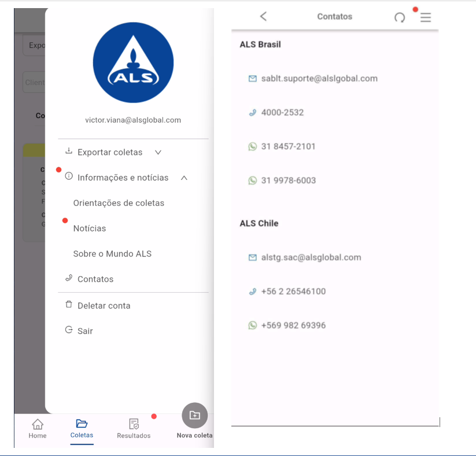
Task: Select the Coletas tab
Action: pyautogui.click(x=82, y=428)
